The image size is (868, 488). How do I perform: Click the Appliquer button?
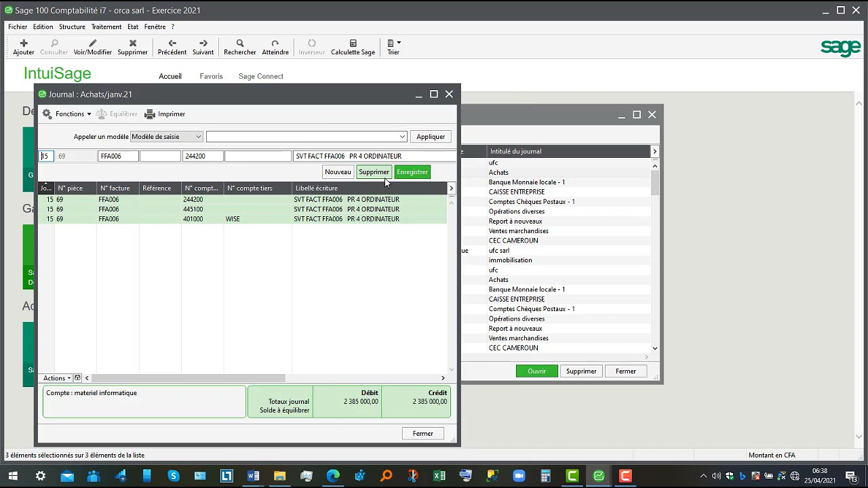pos(431,136)
